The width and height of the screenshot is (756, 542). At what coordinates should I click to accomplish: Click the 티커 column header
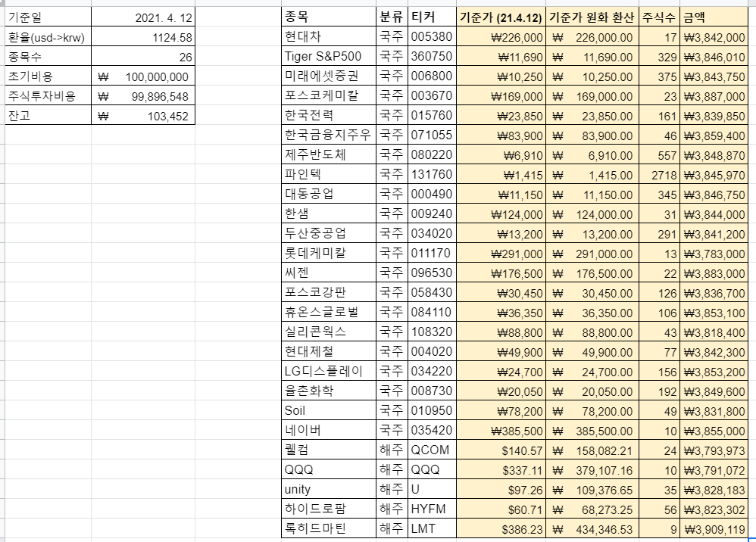(x=432, y=17)
